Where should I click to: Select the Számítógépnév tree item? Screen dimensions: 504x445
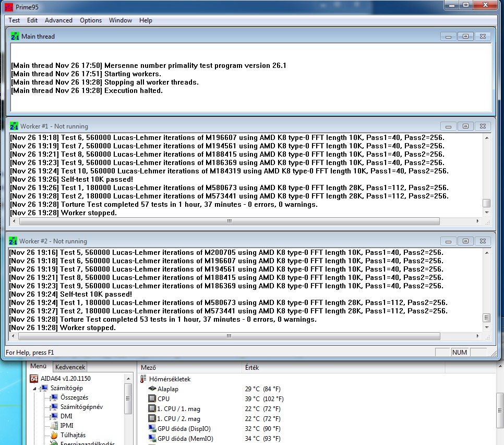click(x=81, y=407)
